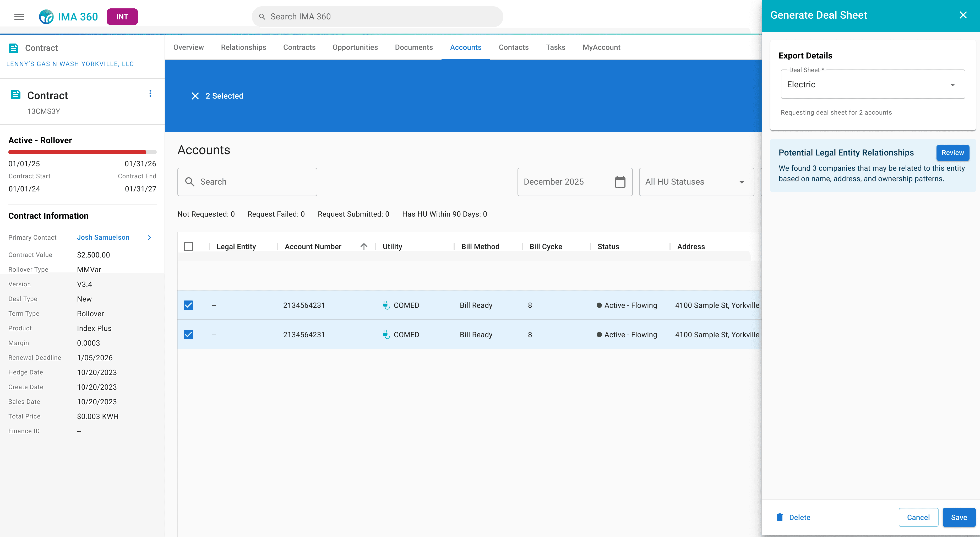Viewport: 980px width, 537px height.
Task: Open the Contract three-dot options menu
Action: tap(150, 94)
